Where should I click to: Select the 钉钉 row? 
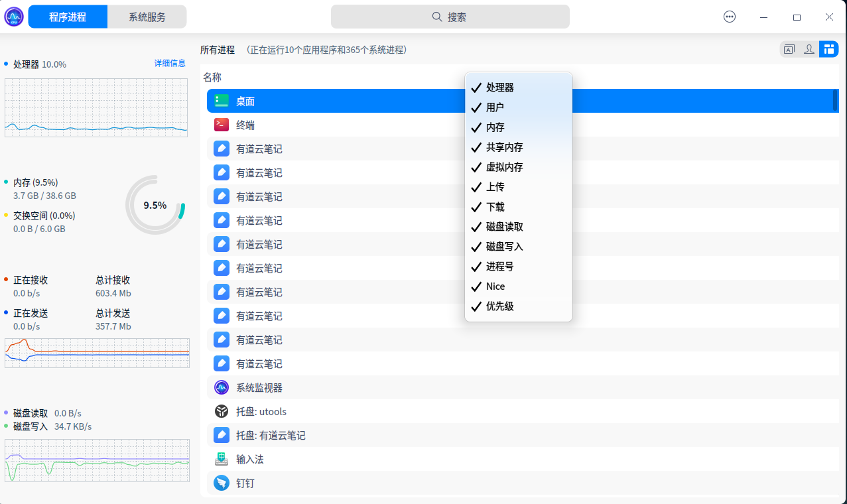pyautogui.click(x=523, y=483)
